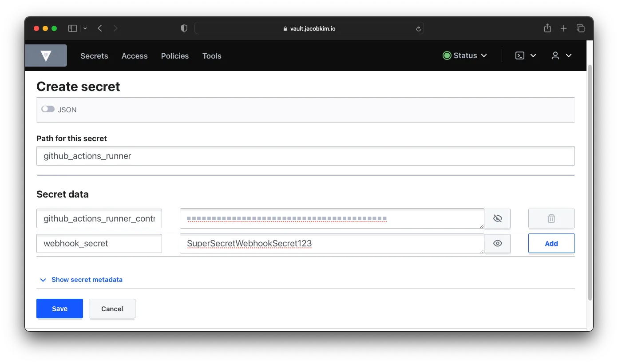Add another secret data row
Viewport: 618px width, 364px height.
pos(551,243)
